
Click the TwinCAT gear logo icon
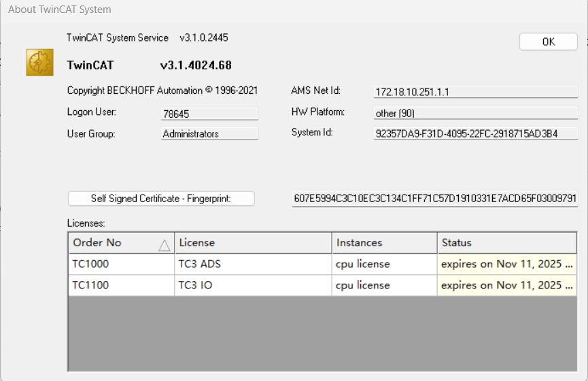[x=39, y=63]
